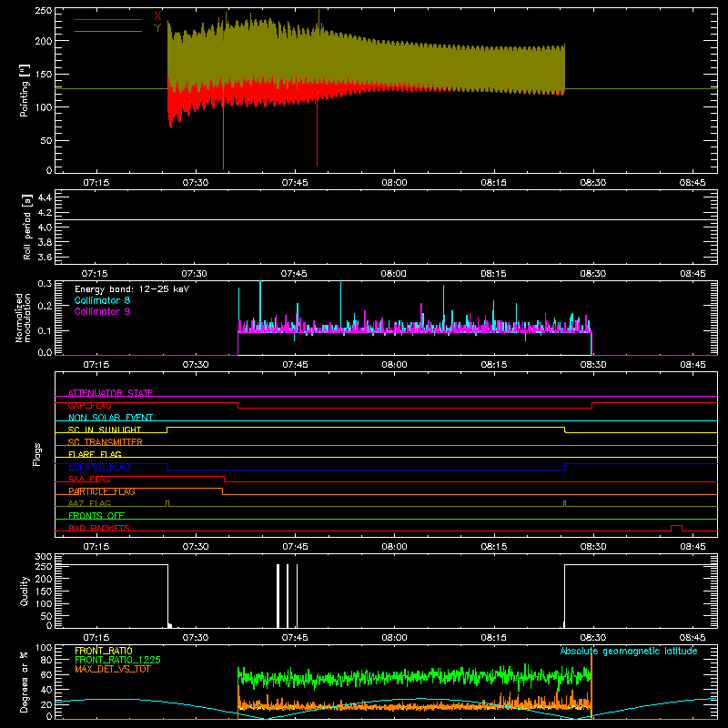Click the SAA_FLAG drop near 07:34

click(224, 480)
